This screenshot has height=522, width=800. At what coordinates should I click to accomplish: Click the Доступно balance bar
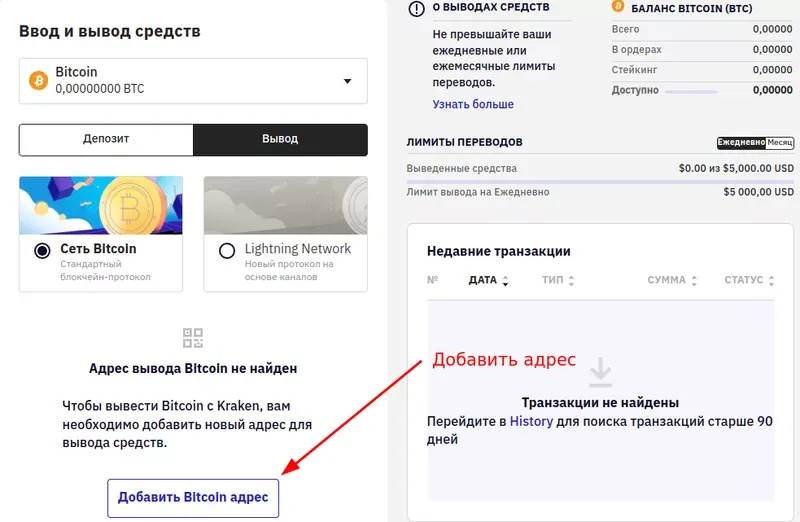[691, 92]
